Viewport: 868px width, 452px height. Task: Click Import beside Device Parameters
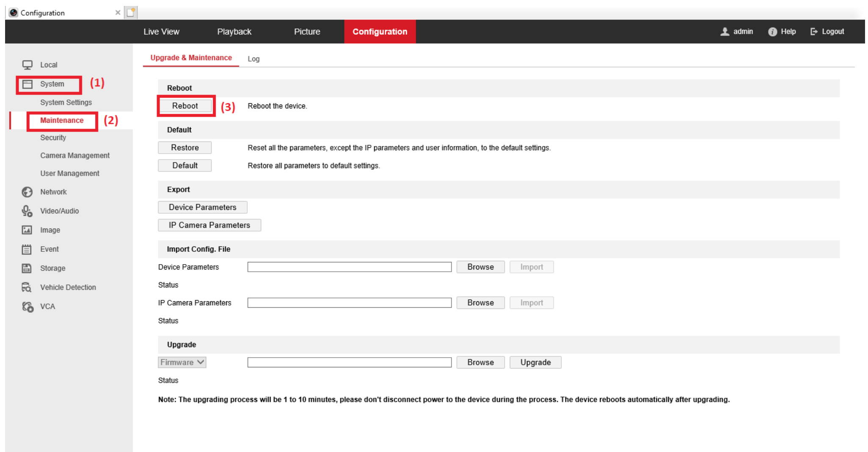click(531, 267)
